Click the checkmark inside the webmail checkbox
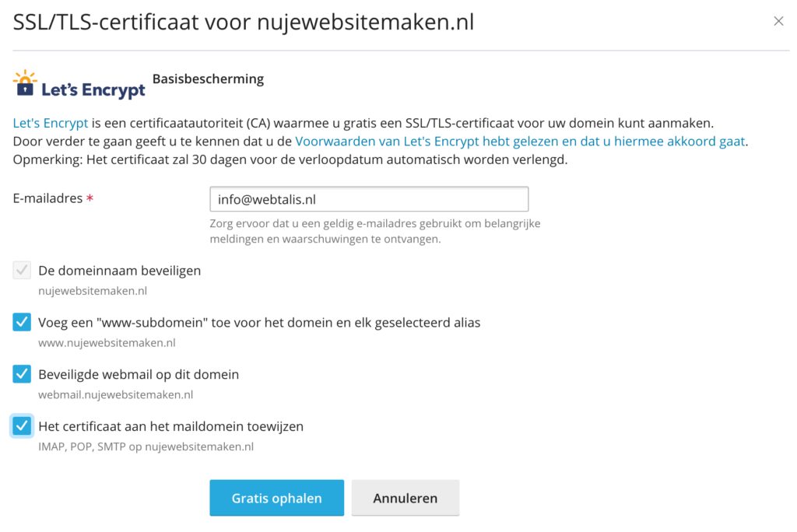797x532 pixels. pos(21,373)
